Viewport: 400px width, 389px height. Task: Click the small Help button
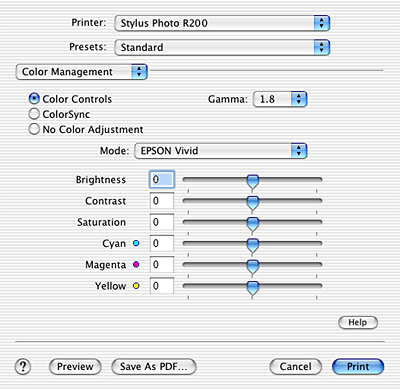(x=358, y=322)
